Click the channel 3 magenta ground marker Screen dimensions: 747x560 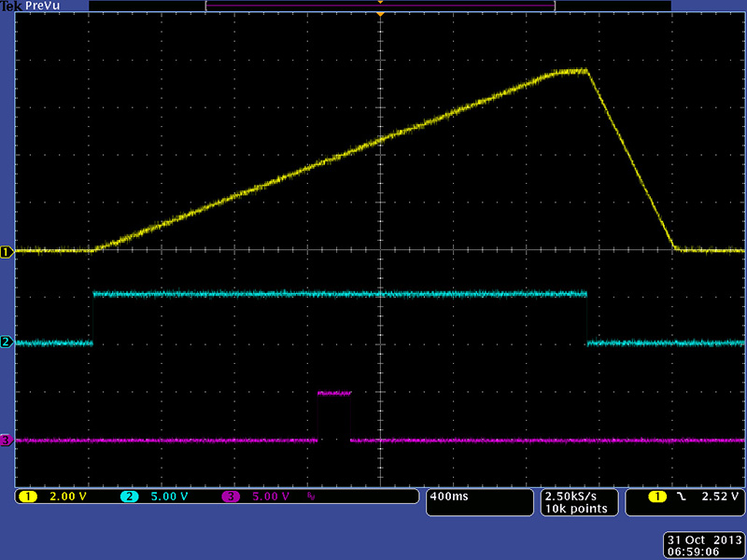click(7, 440)
